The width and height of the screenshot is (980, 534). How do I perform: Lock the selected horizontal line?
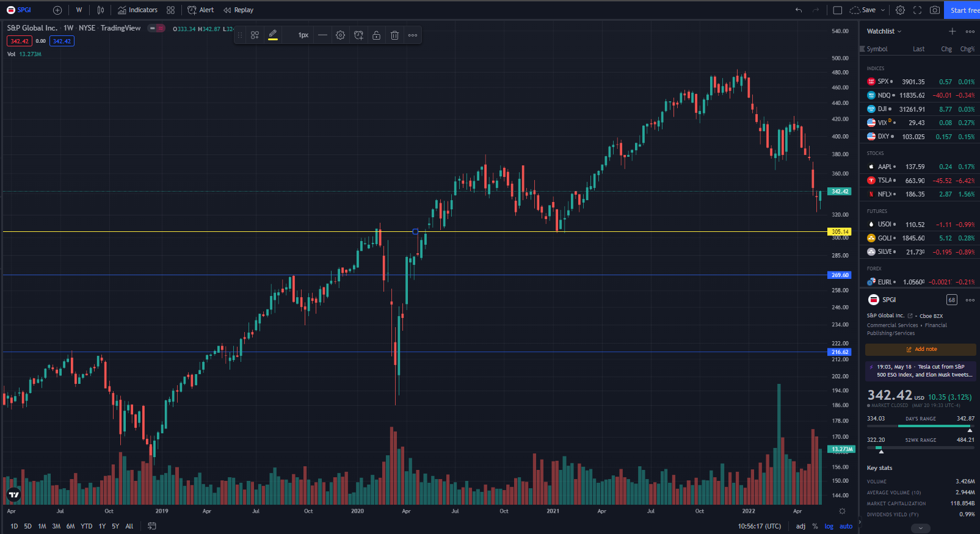coord(377,35)
